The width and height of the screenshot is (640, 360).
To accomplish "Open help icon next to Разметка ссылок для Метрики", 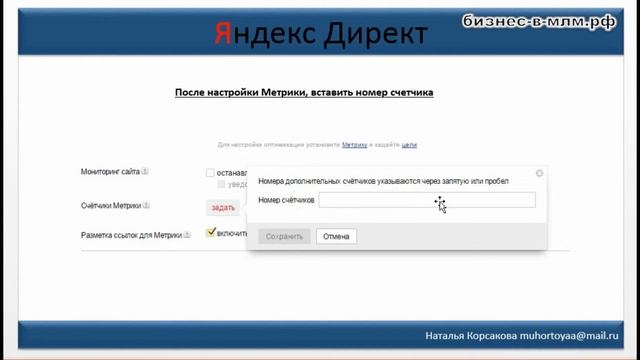I will click(x=187, y=235).
